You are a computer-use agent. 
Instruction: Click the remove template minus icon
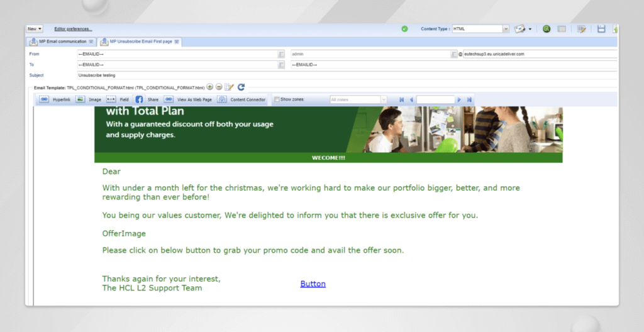point(219,87)
